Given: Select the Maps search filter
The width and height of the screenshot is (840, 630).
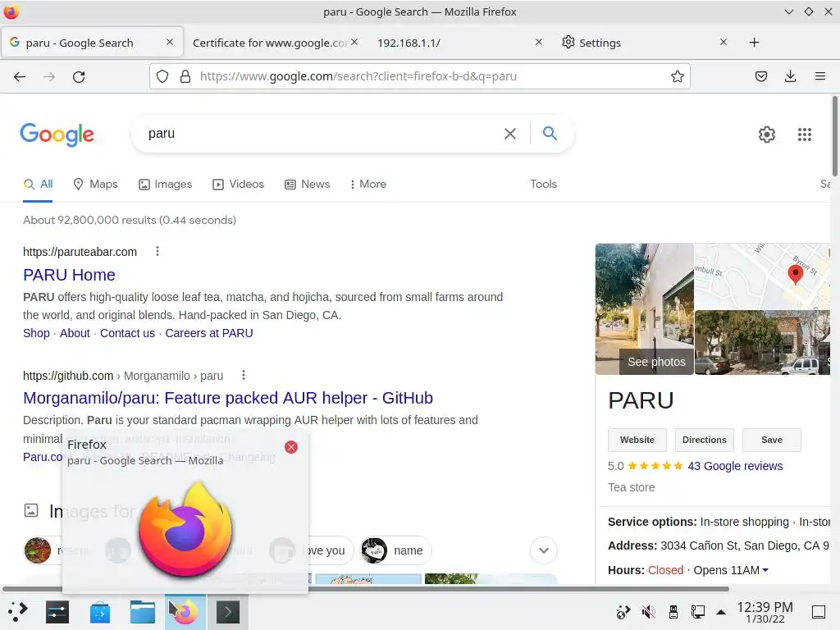Looking at the screenshot, I should click(x=95, y=185).
